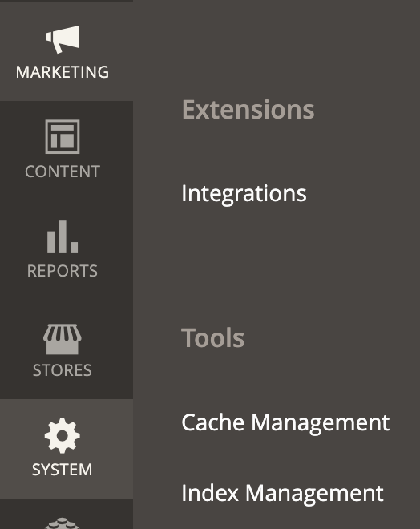
Task: Click the System gear icon
Action: tap(63, 435)
